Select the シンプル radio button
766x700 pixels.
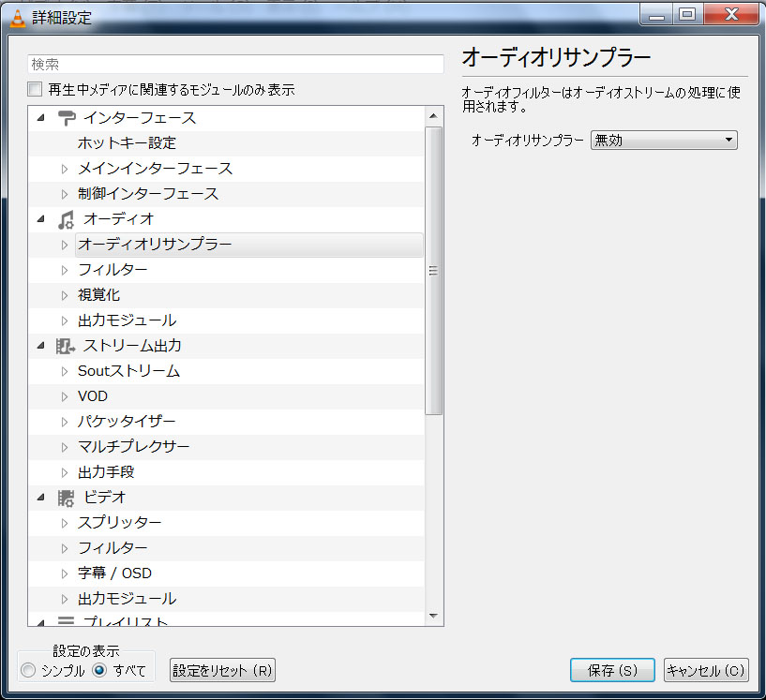tap(28, 670)
